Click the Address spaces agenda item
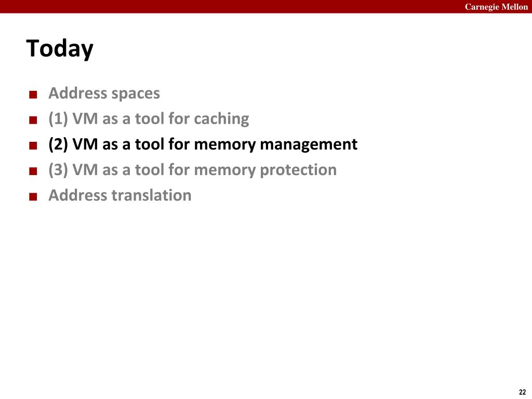Viewport: 532px width, 399px height. point(104,94)
